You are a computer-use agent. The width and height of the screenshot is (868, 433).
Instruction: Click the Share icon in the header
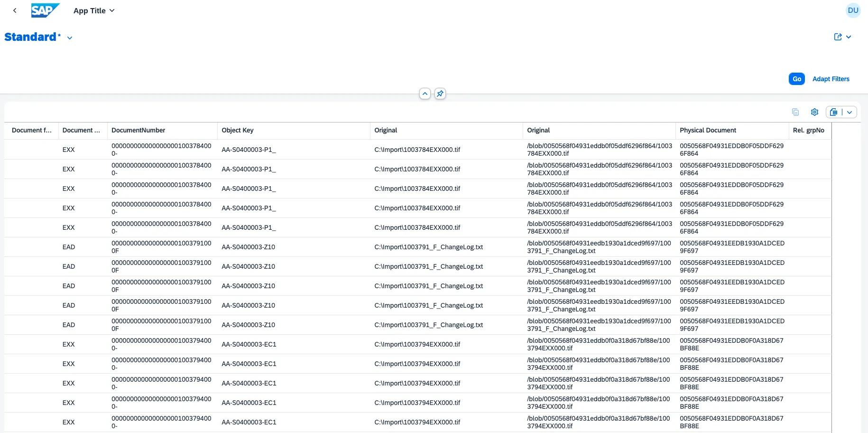[838, 37]
